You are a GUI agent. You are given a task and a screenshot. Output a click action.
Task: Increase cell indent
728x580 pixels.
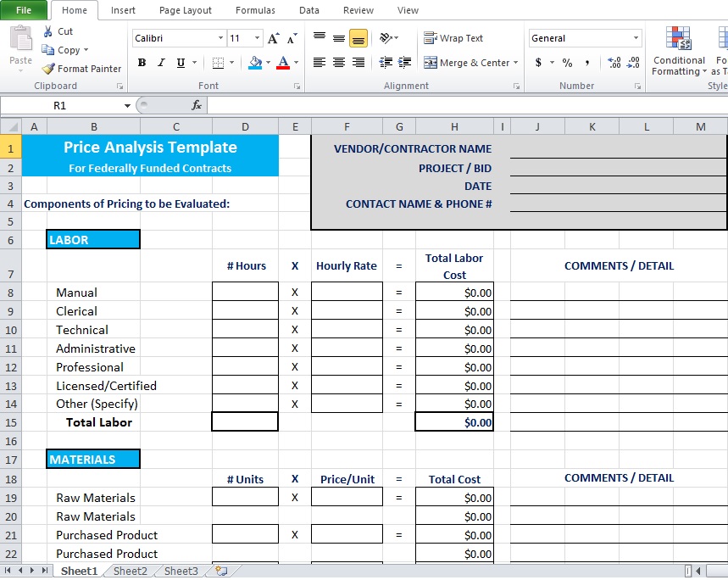point(405,62)
